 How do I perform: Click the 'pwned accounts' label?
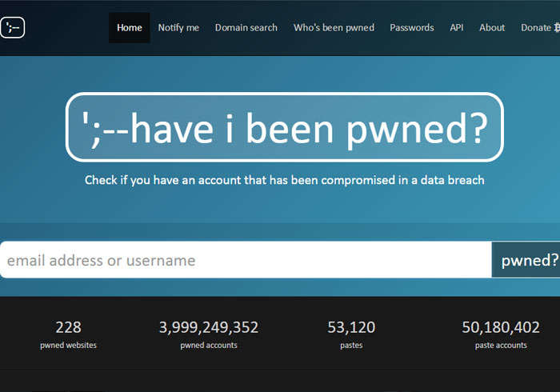[209, 346]
